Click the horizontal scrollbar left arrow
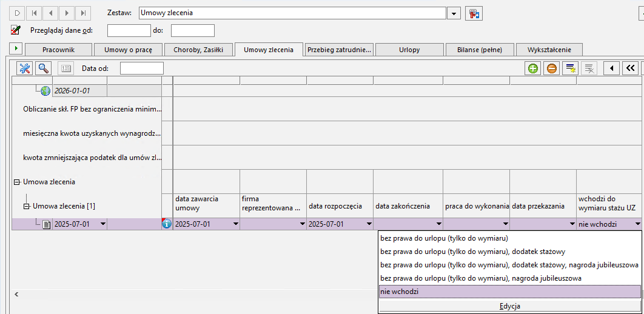 coord(17,294)
